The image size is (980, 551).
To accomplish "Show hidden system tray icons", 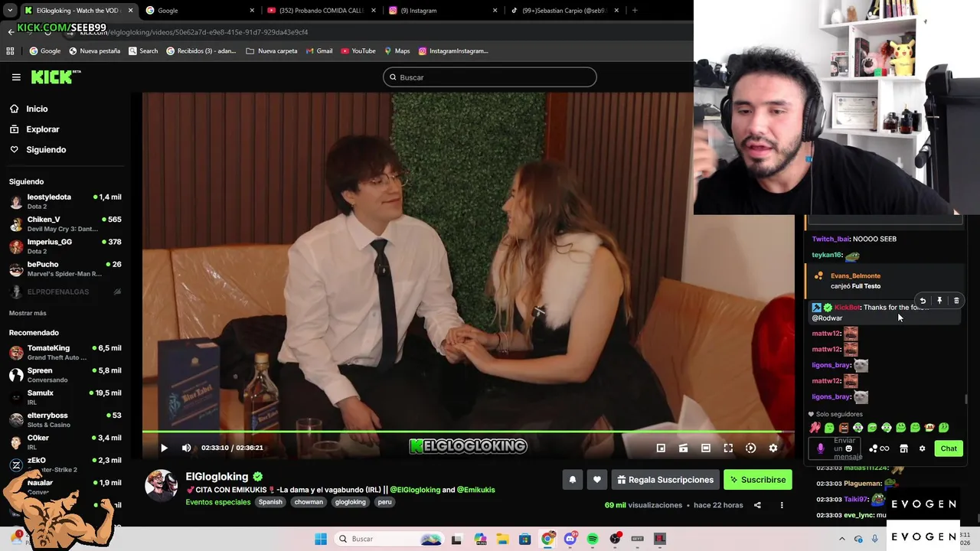I will pos(842,539).
